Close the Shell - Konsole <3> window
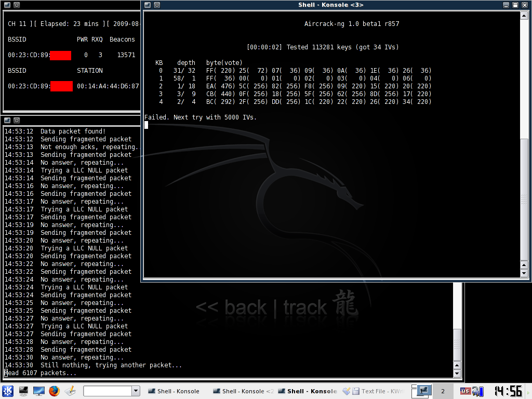 (x=525, y=5)
